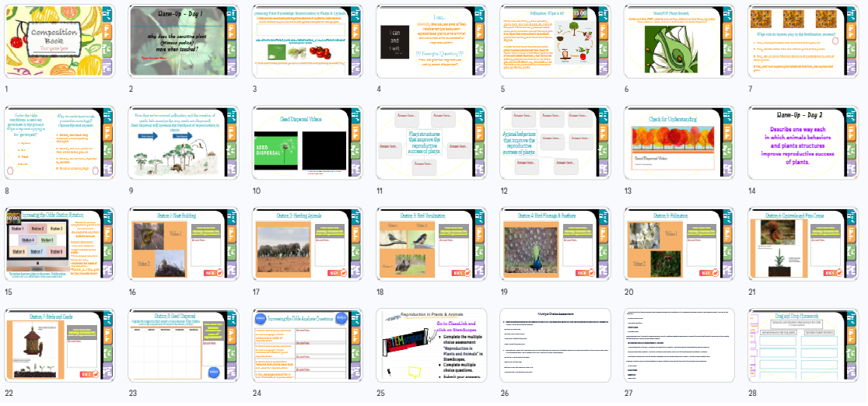Open slide 15 Station Rotation
Image resolution: width=868 pixels, height=406 pixels.
pyautogui.click(x=60, y=244)
